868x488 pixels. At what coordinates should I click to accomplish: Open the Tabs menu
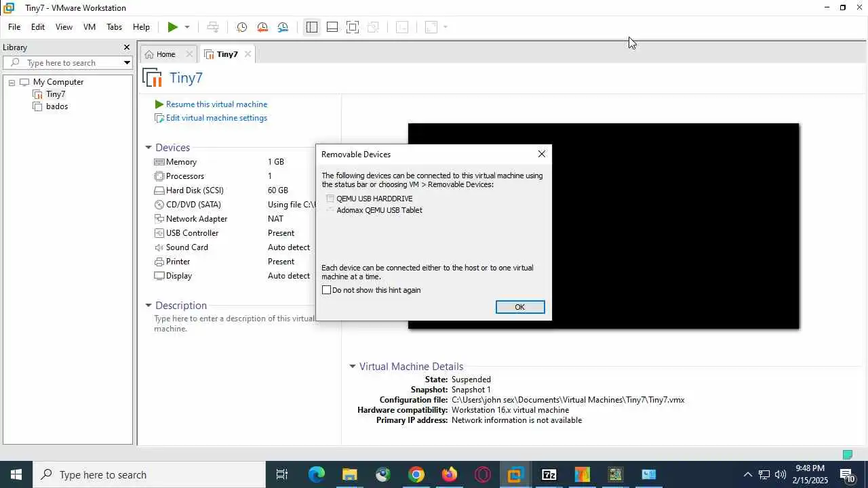point(114,27)
